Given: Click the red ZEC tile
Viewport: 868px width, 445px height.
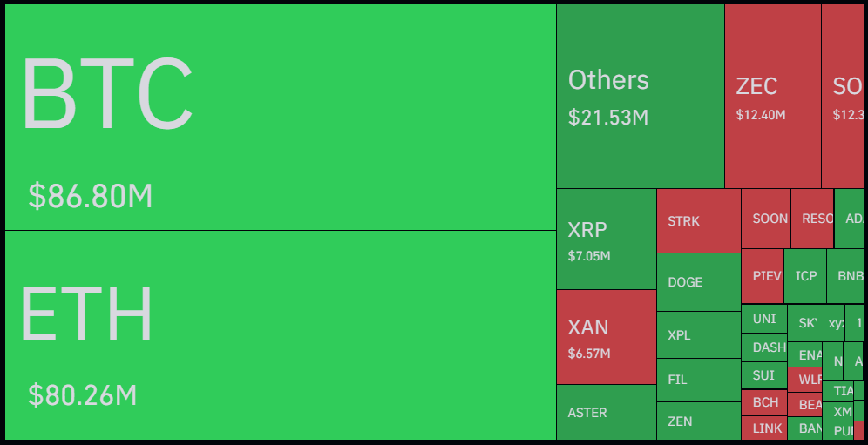Looking at the screenshot, I should 772,96.
